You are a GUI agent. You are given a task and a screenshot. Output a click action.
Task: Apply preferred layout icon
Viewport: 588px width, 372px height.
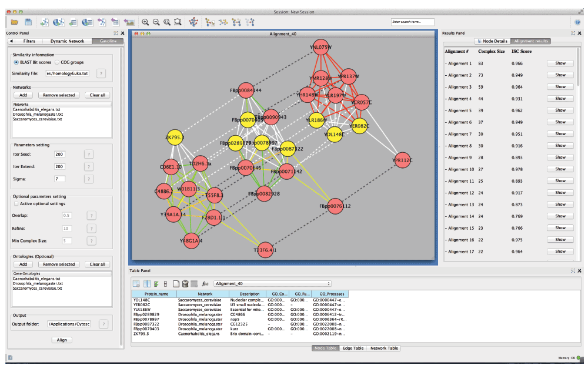193,22
